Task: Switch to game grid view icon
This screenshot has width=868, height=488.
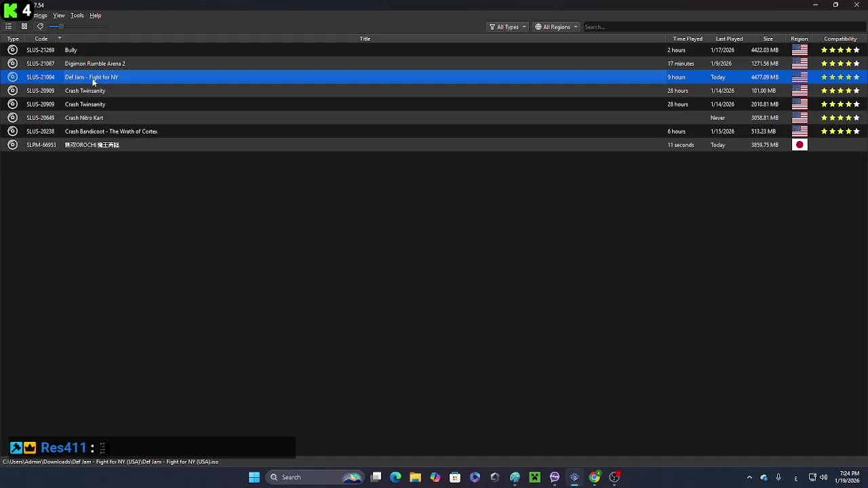Action: point(24,26)
